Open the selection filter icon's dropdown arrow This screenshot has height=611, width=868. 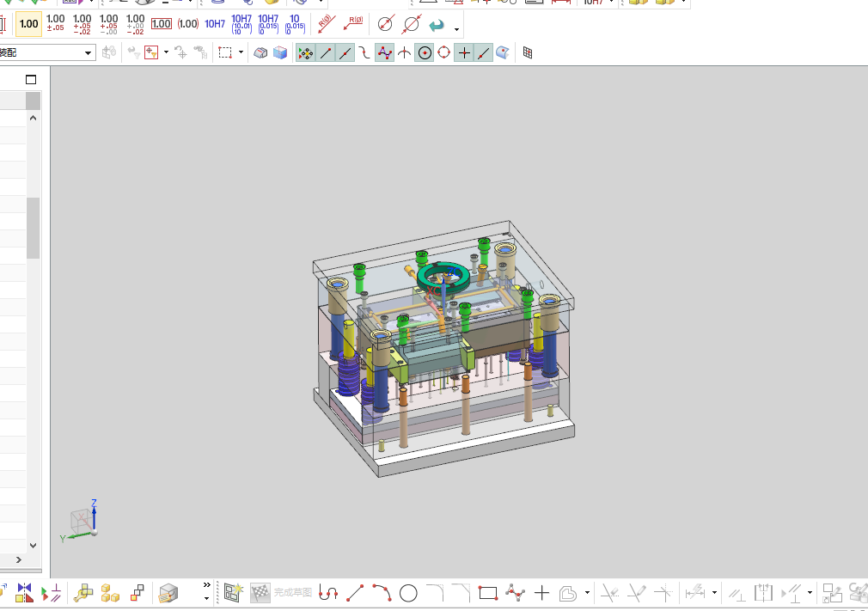166,52
